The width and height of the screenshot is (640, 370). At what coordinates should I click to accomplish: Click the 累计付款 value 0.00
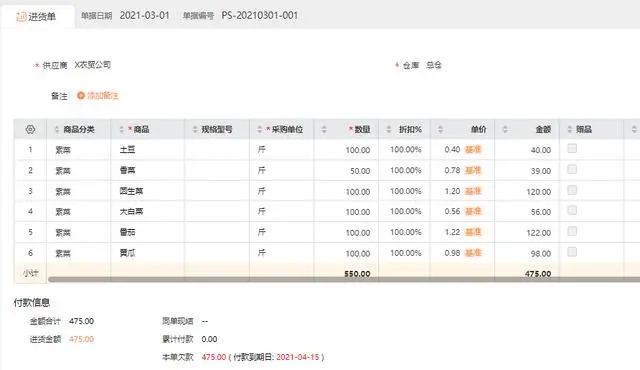tap(209, 339)
